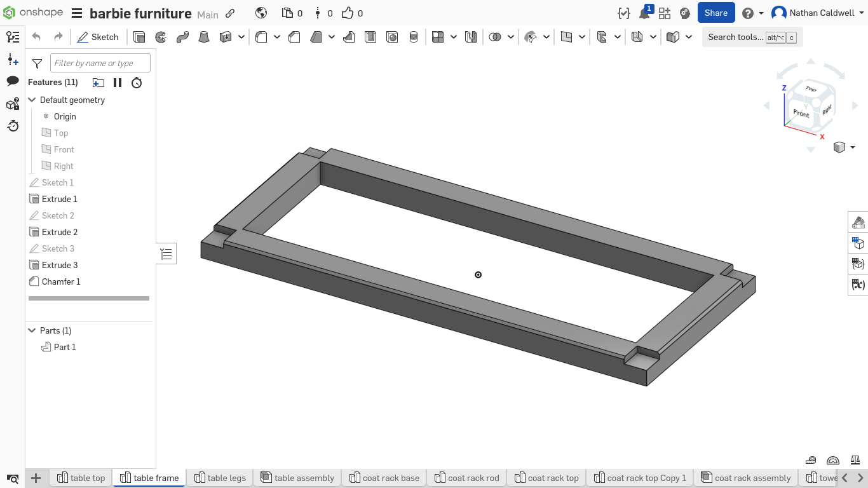This screenshot has height=488, width=868.
Task: Click the Chamfer tool in the toolbar
Action: (294, 37)
